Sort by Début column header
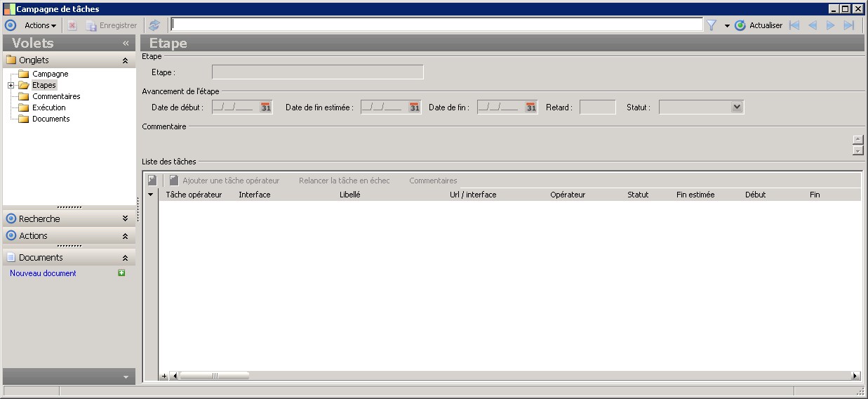Image resolution: width=868 pixels, height=399 pixels. 755,195
